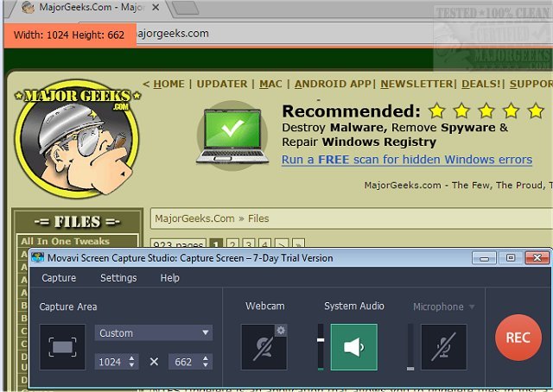Decrease capture height with down arrow
The height and width of the screenshot is (392, 553).
(x=206, y=365)
